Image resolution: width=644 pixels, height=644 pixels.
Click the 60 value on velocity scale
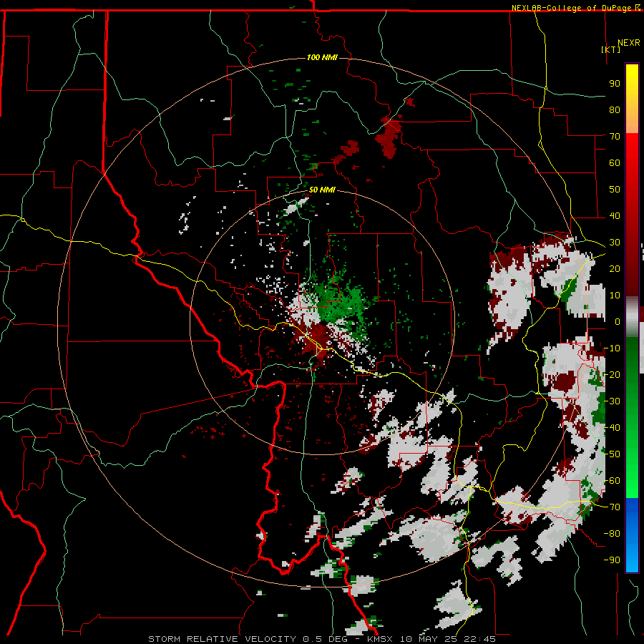pyautogui.click(x=615, y=162)
